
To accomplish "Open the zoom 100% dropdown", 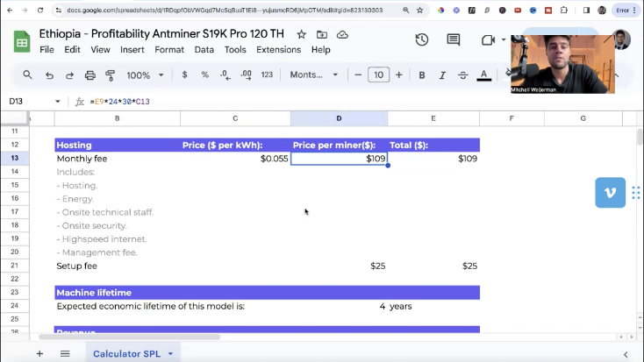I will pyautogui.click(x=144, y=75).
